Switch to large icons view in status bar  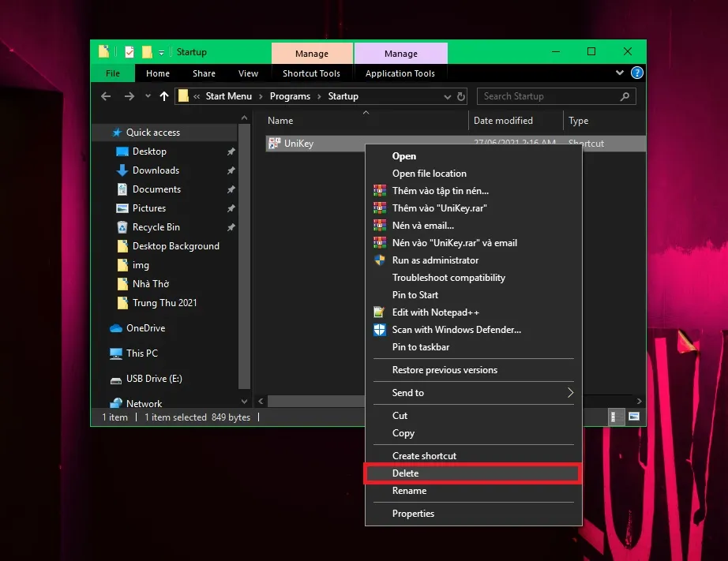coord(633,417)
